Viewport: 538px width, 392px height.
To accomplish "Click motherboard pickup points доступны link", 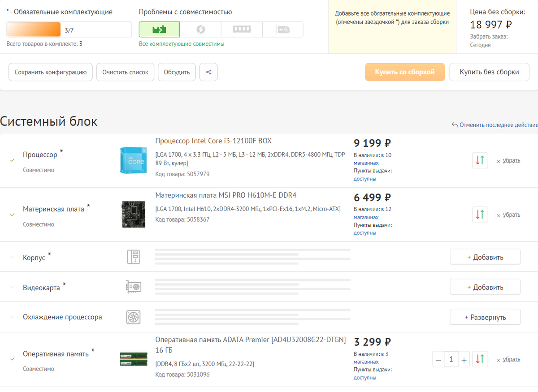I will 365,233.
